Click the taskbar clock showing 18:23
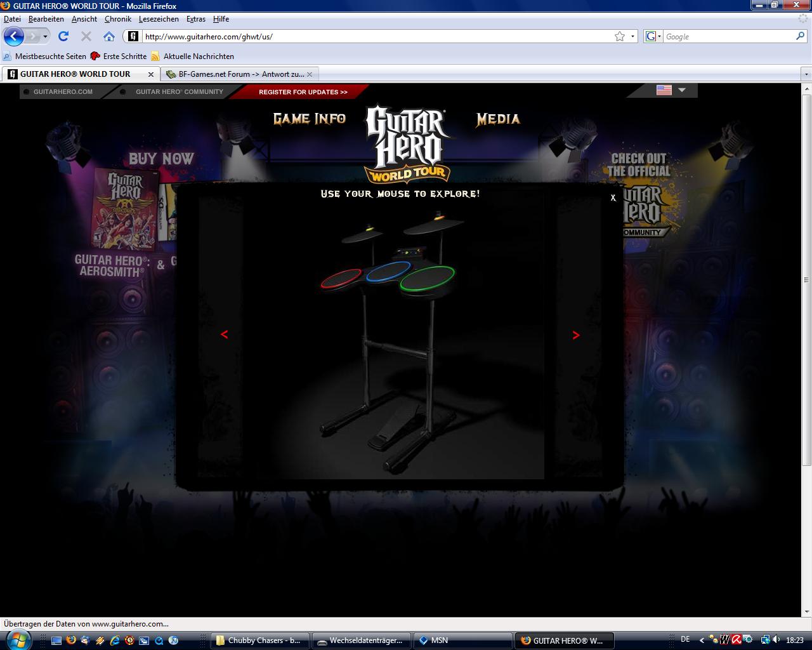The height and width of the screenshot is (650, 812). click(x=795, y=640)
